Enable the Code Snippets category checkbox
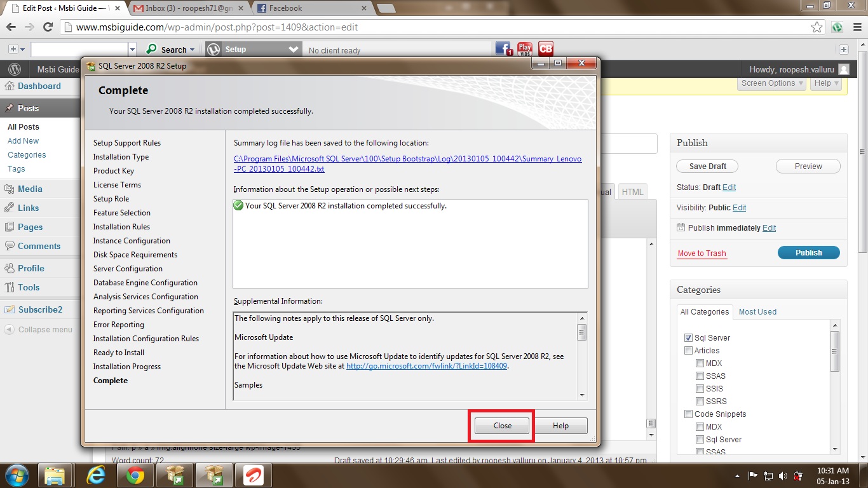The height and width of the screenshot is (488, 868). pyautogui.click(x=688, y=414)
